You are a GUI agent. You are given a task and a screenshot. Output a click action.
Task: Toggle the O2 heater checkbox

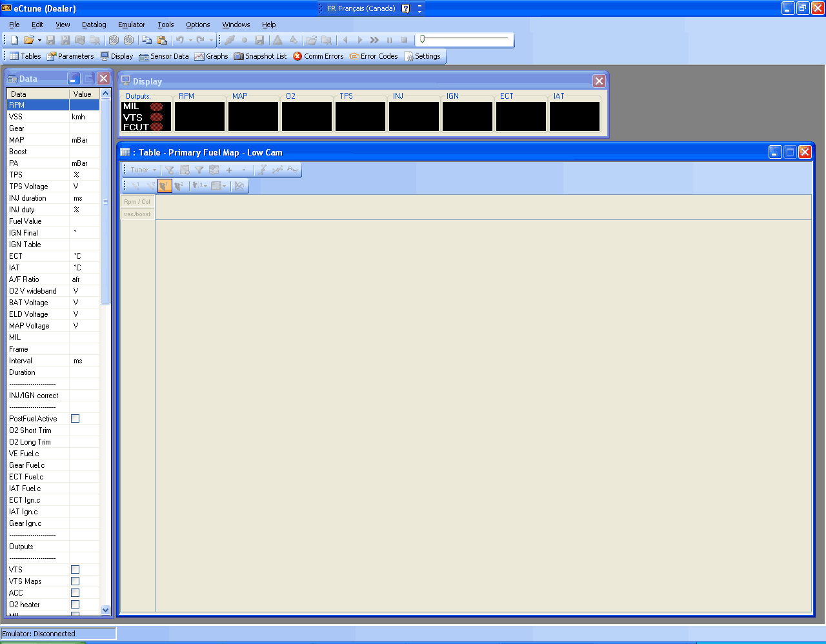[x=75, y=605]
